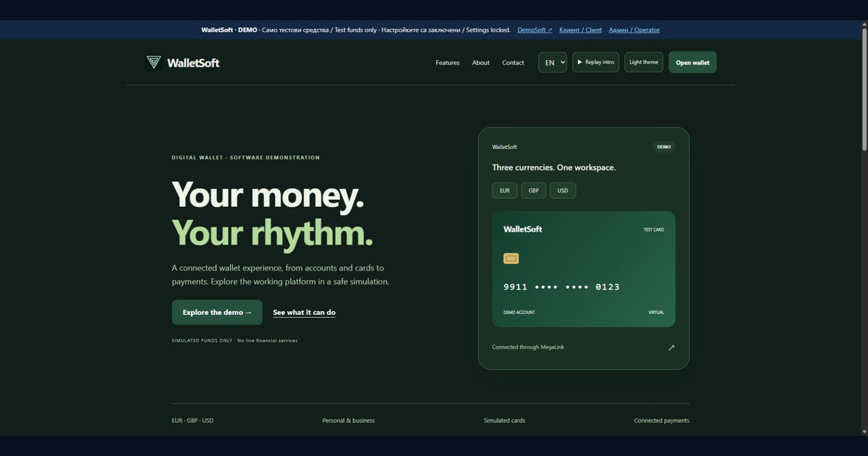Click the WalletSoft triangle logo icon

point(153,62)
